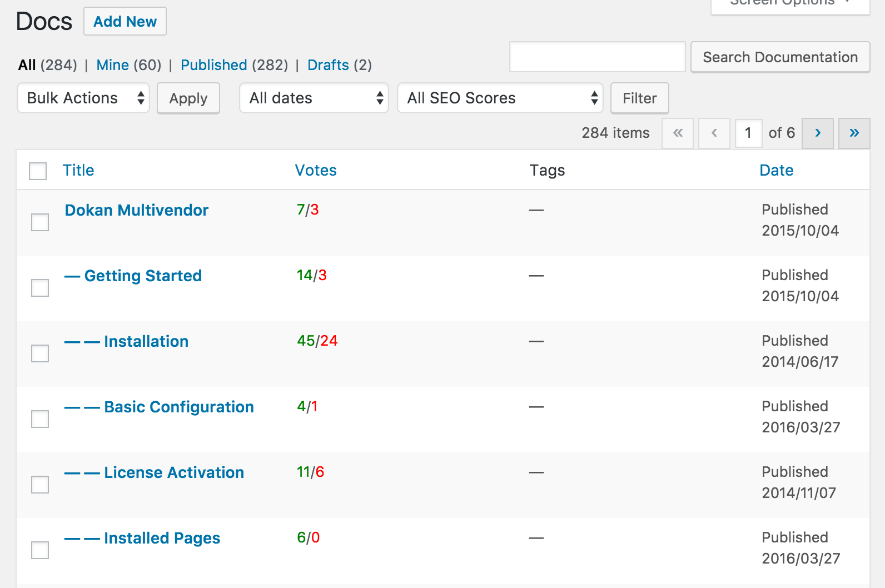
Task: Expand the All dates filter dropdown
Action: tap(314, 98)
